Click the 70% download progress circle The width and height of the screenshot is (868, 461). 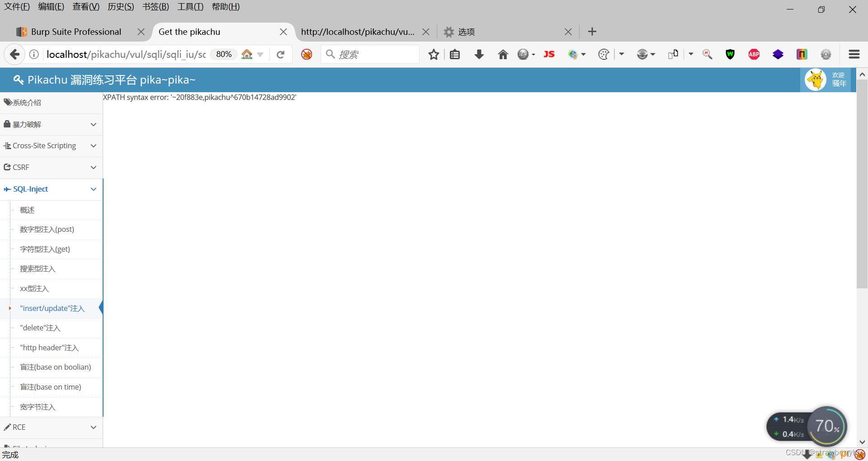[x=827, y=425]
